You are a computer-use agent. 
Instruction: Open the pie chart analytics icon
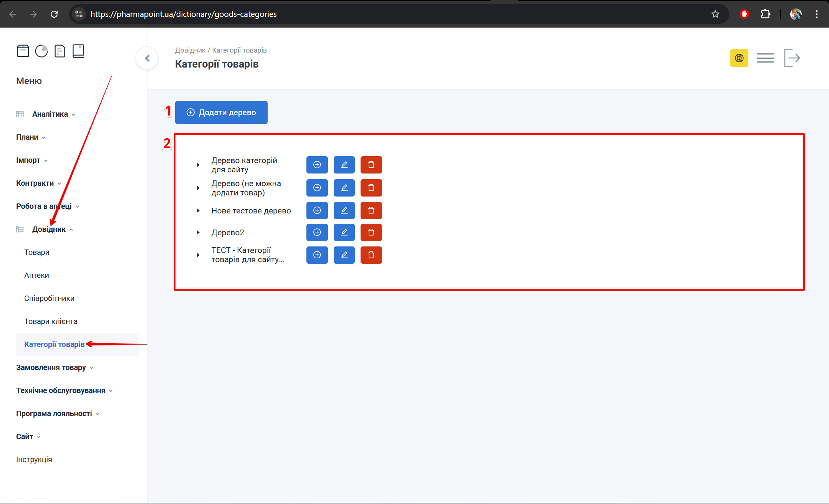tap(41, 51)
